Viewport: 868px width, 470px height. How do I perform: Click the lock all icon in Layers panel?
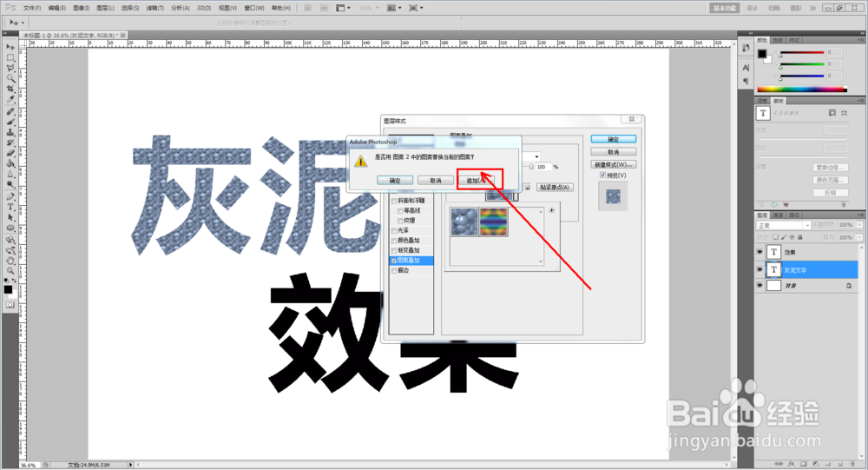tap(800, 237)
